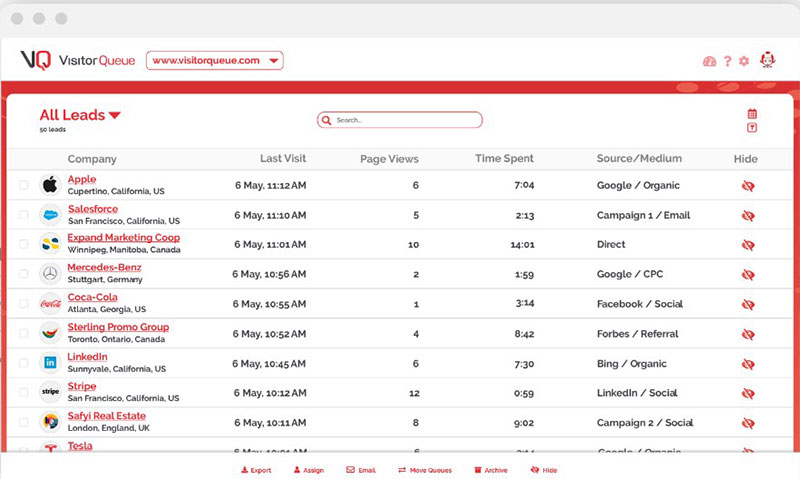Tick the checkbox for Safyi Real Estate
Image resolution: width=800 pixels, height=479 pixels.
[x=23, y=422]
